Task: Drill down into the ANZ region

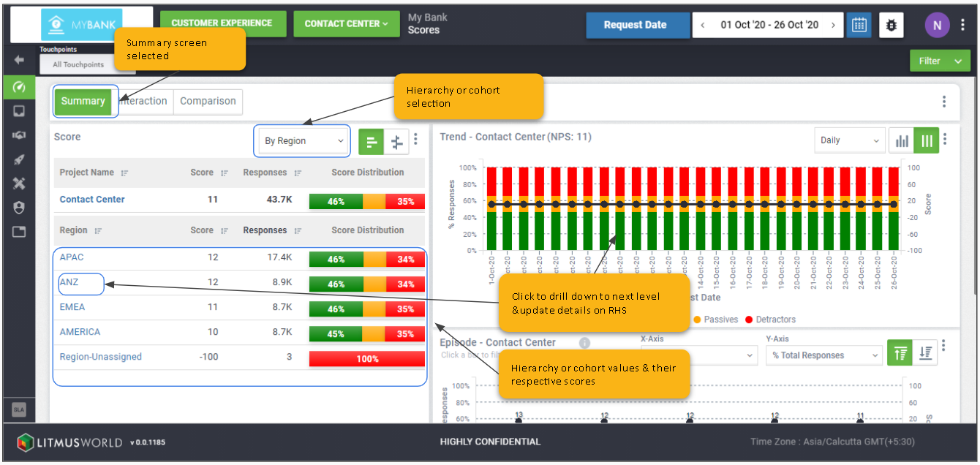Action: point(69,282)
